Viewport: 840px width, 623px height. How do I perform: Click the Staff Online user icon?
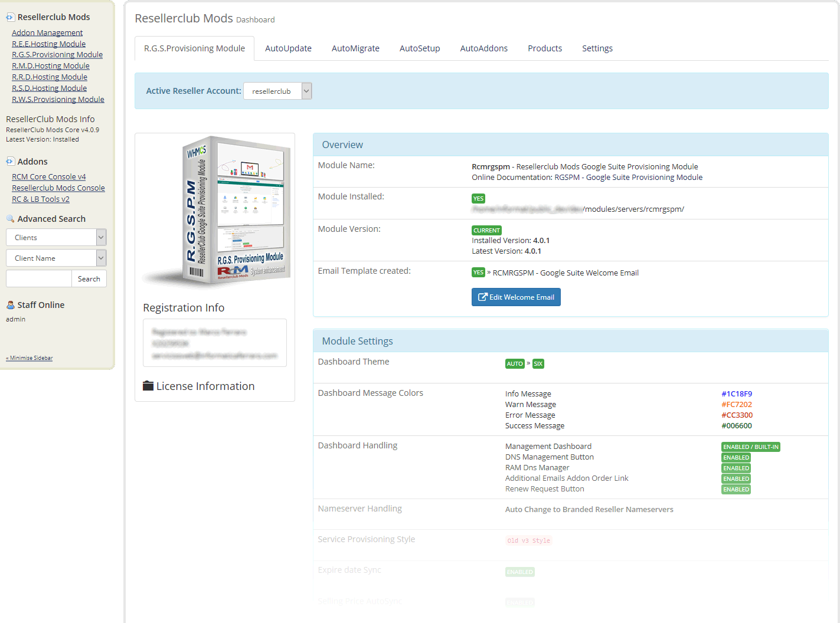coord(10,305)
